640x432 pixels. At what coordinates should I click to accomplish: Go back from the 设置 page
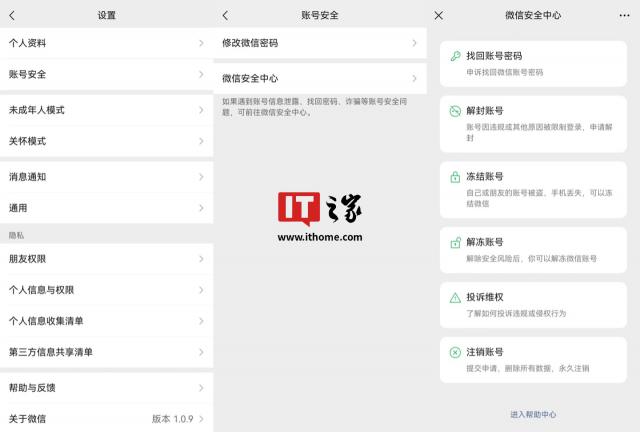tap(11, 15)
